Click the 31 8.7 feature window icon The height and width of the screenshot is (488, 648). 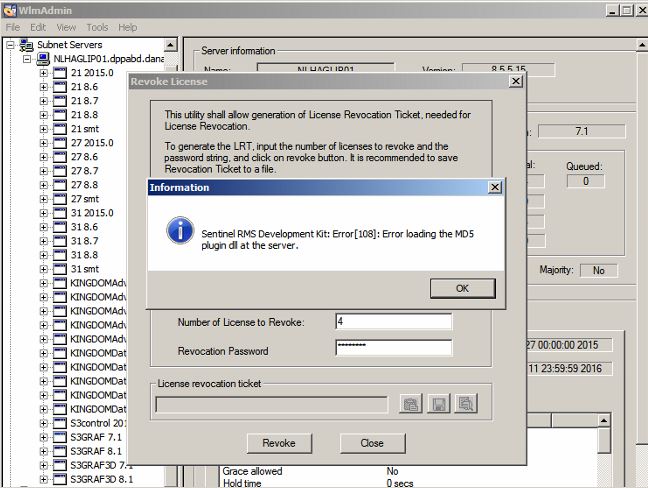point(60,241)
